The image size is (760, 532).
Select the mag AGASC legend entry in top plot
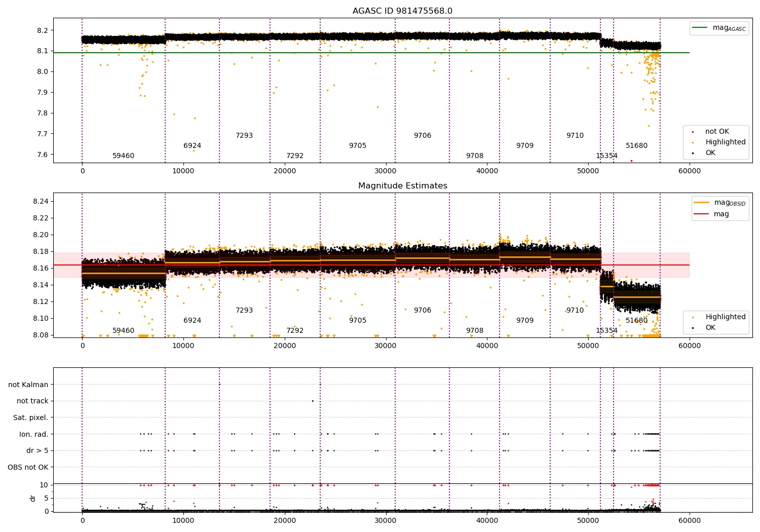pyautogui.click(x=719, y=28)
